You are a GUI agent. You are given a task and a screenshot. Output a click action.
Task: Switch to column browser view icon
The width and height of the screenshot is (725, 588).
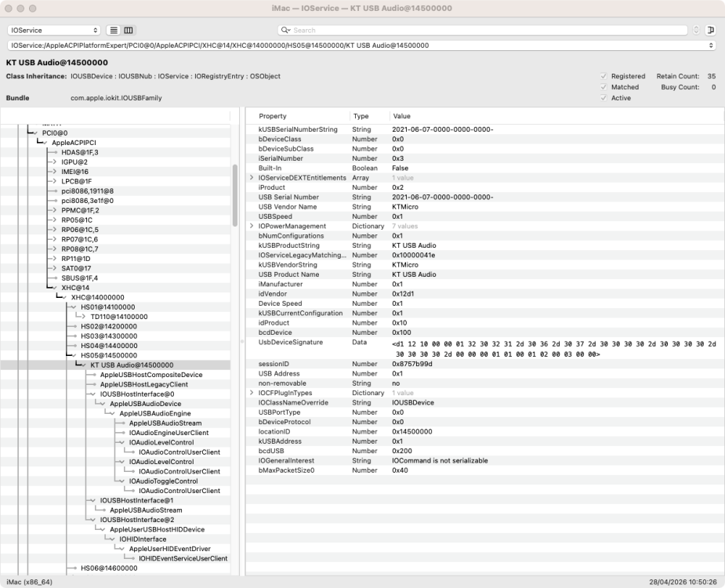click(129, 30)
